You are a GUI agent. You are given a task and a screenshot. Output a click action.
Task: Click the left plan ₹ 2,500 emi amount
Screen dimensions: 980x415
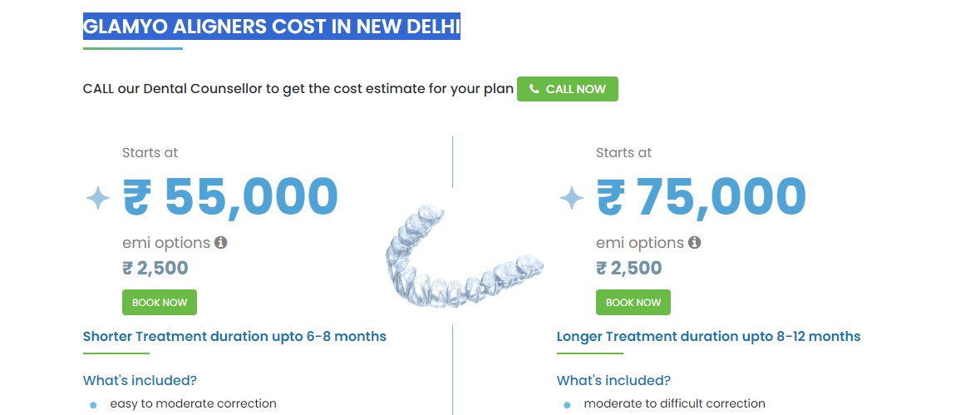coord(155,268)
